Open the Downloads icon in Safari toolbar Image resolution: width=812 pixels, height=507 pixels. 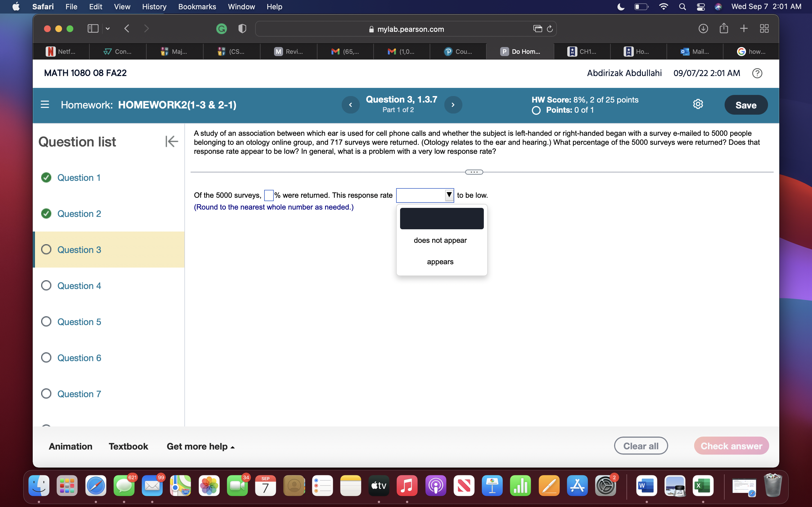[703, 28]
